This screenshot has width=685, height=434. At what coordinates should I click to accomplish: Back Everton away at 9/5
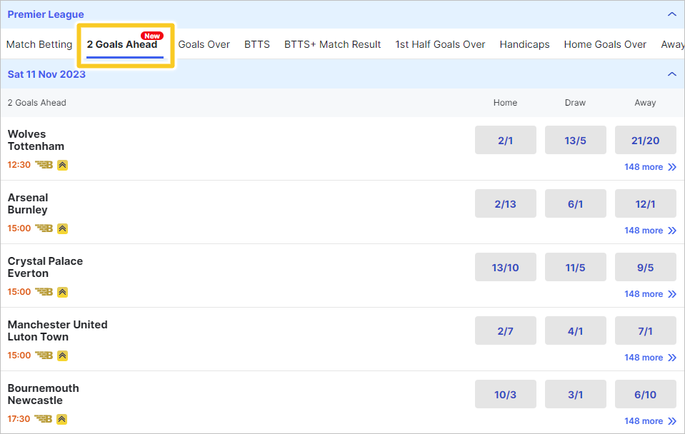[x=645, y=267]
